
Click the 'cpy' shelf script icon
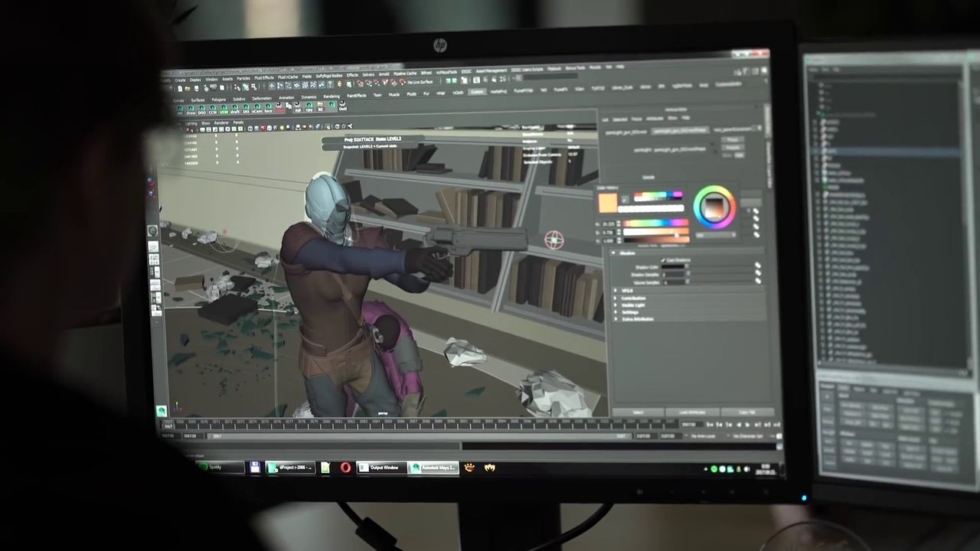[x=309, y=107]
